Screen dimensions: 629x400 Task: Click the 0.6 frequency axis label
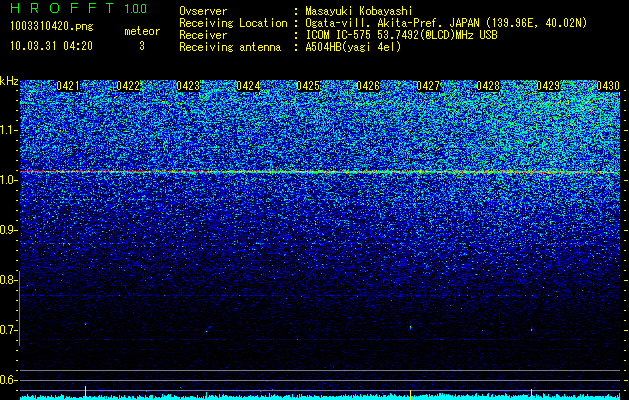(9, 380)
